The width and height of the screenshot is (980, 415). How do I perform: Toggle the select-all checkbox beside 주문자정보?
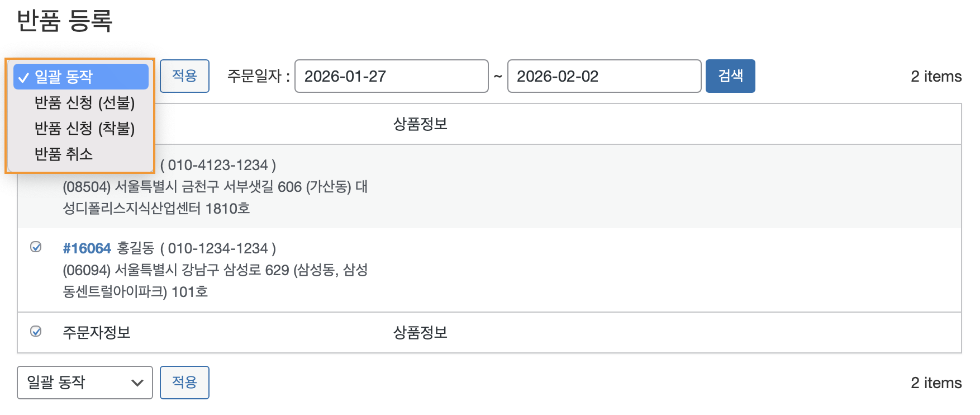pos(36,332)
